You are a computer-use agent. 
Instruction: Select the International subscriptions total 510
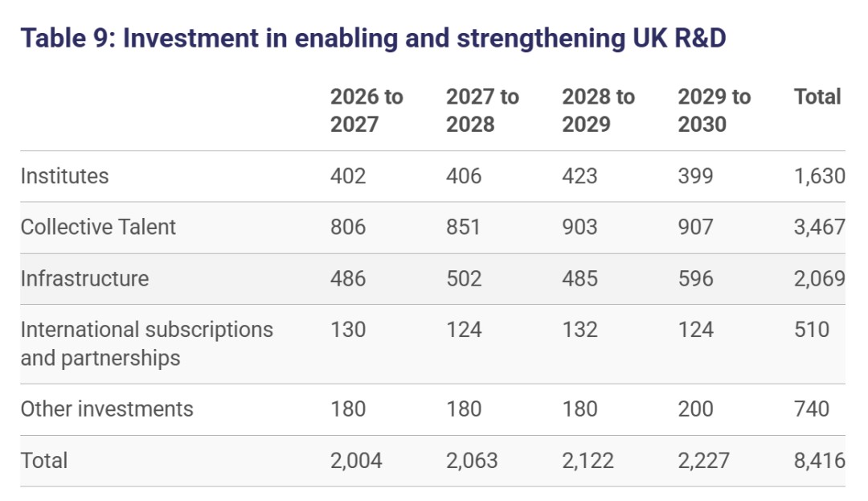(812, 330)
